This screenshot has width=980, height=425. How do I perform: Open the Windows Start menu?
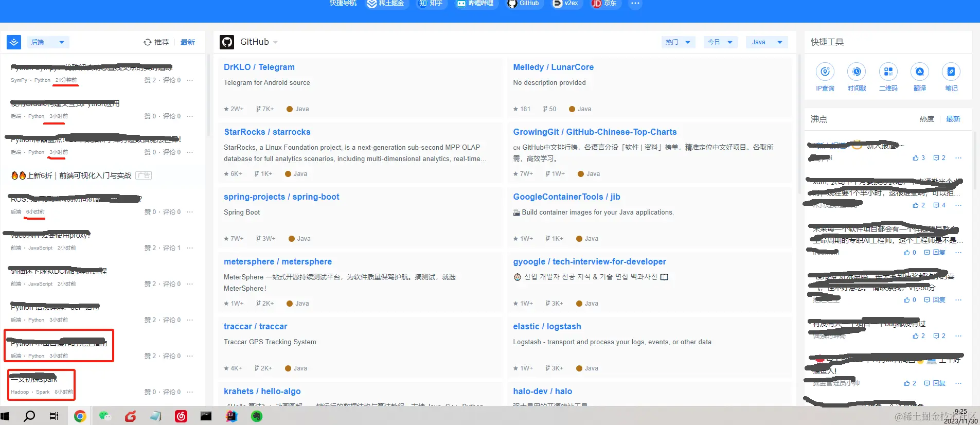pos(5,416)
